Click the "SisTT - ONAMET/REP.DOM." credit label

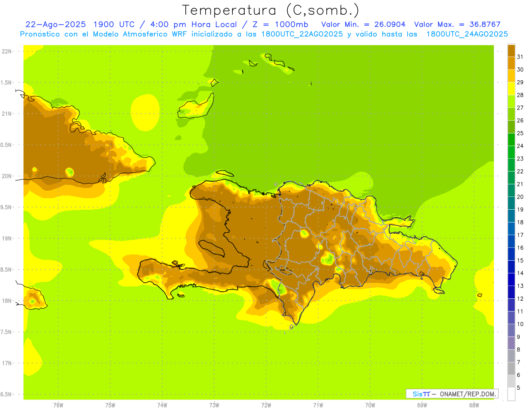(x=452, y=394)
